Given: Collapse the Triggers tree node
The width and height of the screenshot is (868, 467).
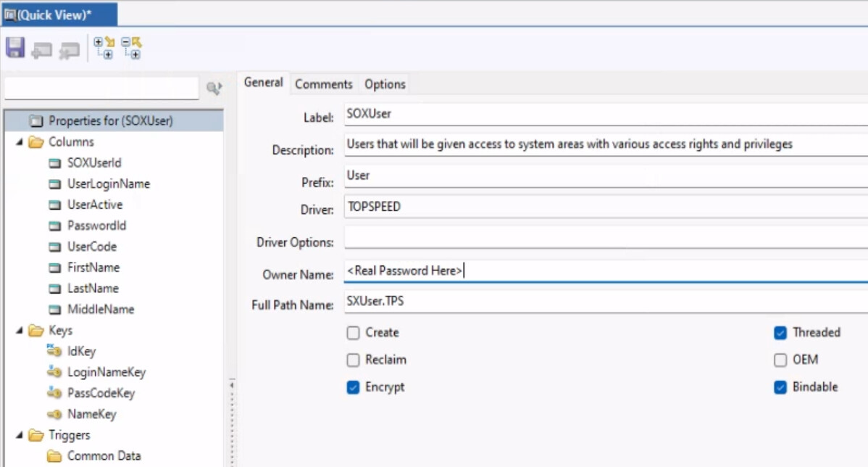Looking at the screenshot, I should click(x=20, y=436).
